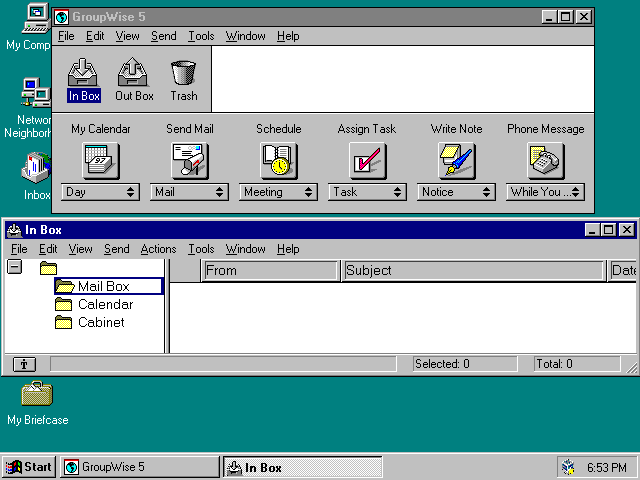The image size is (640, 480).
Task: Open Window menu in In Box window
Action: (245, 249)
